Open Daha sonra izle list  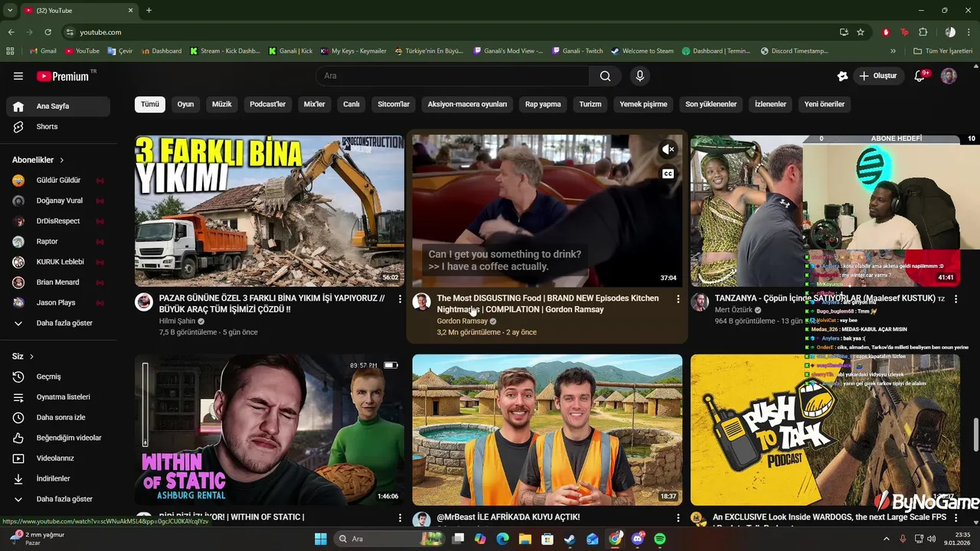click(x=58, y=417)
